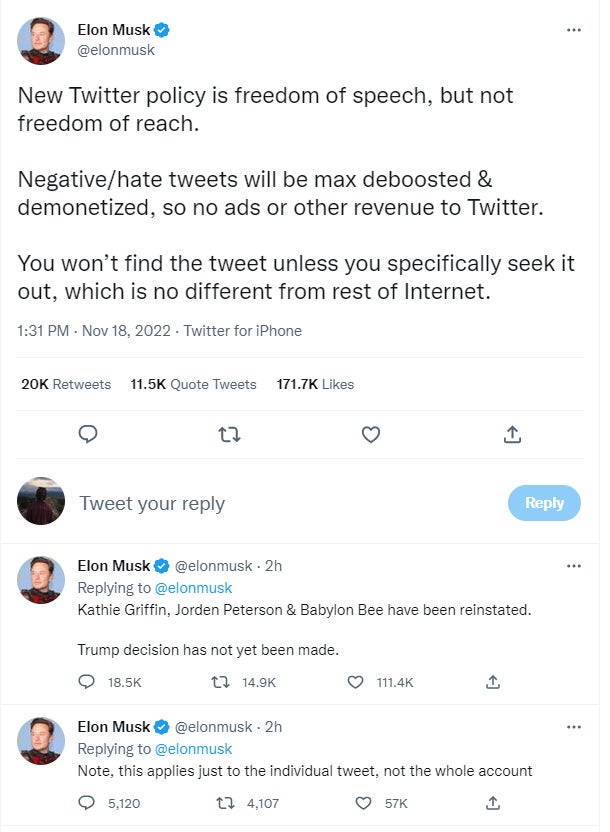Share the main tweet via upload icon
The height and width of the screenshot is (832, 610).
(x=512, y=434)
